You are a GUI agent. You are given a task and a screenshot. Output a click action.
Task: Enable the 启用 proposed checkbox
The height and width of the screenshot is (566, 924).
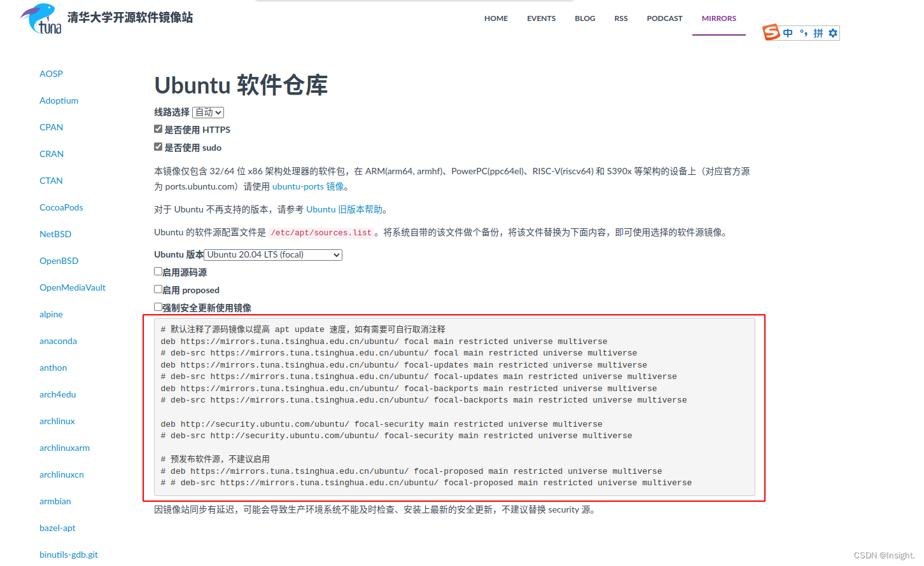(x=158, y=289)
